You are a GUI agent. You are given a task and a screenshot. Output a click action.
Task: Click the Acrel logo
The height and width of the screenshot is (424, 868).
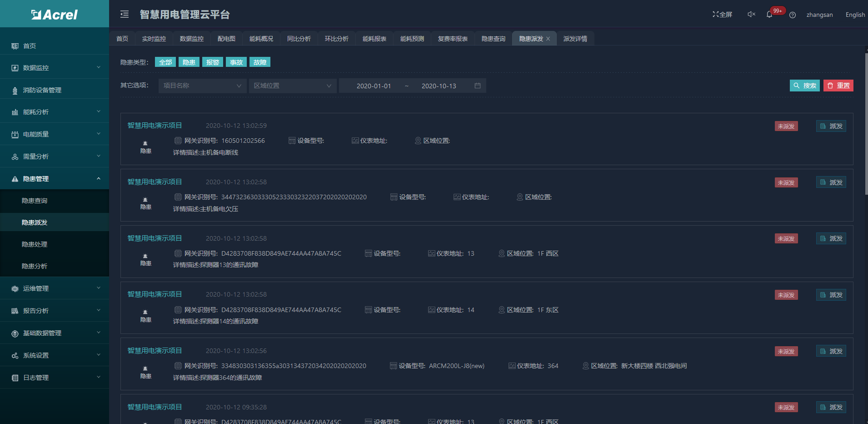point(55,15)
